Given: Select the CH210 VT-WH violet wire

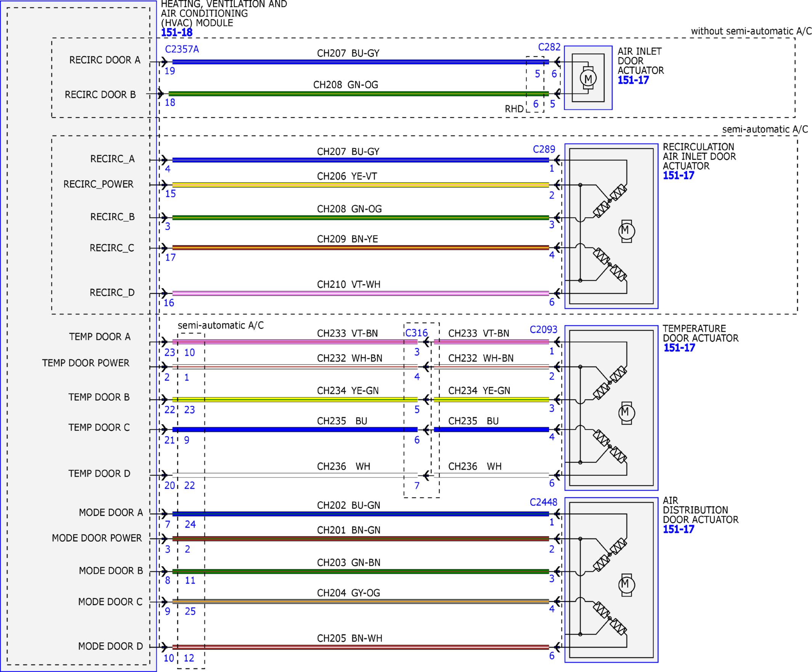Looking at the screenshot, I should [x=361, y=293].
